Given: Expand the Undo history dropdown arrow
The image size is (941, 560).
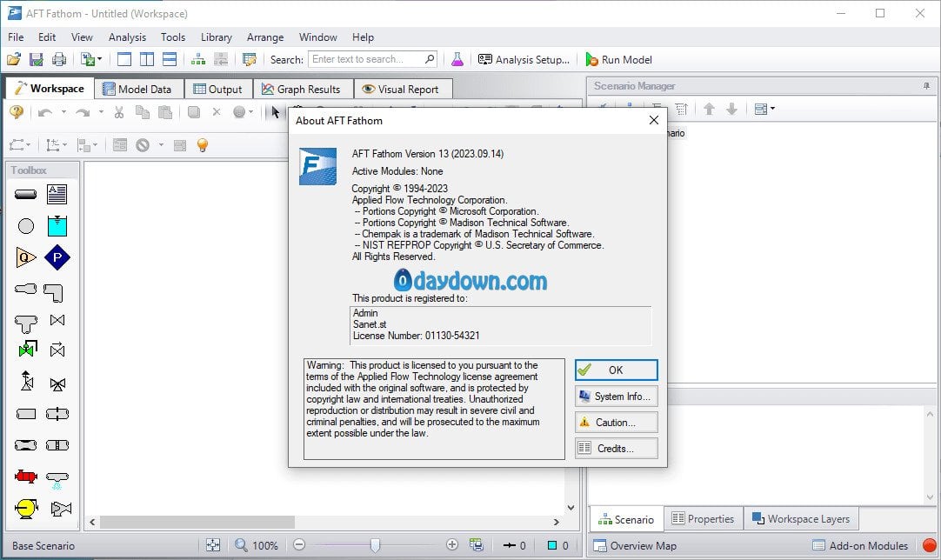Looking at the screenshot, I should click(x=63, y=111).
